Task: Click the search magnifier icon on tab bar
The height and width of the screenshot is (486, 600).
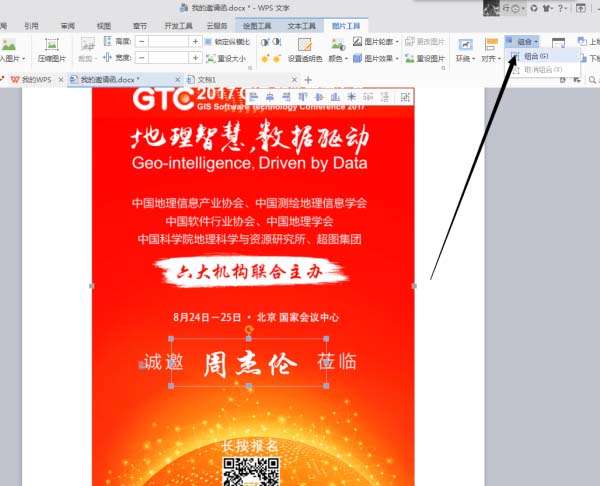Action: coord(592,80)
